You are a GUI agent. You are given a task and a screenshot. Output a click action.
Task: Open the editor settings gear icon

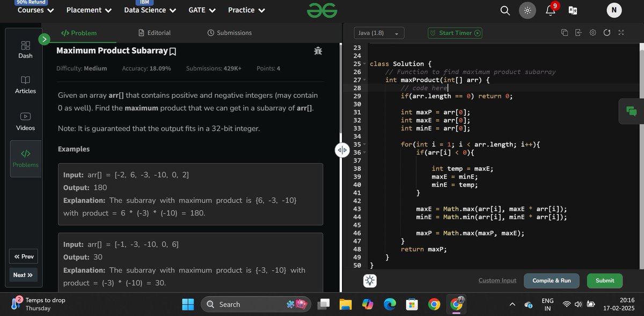592,33
